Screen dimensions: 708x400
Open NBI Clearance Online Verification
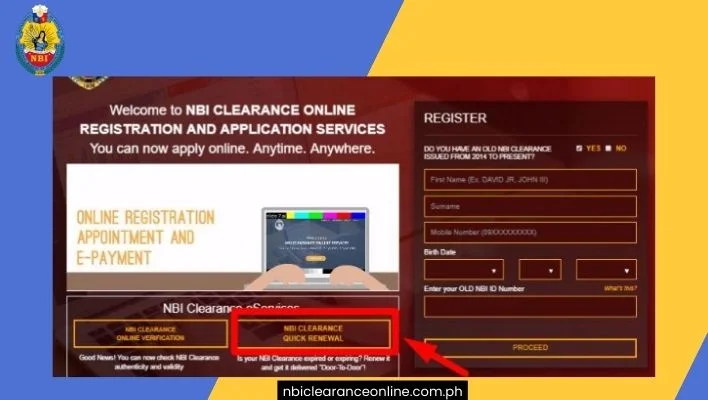click(x=150, y=334)
